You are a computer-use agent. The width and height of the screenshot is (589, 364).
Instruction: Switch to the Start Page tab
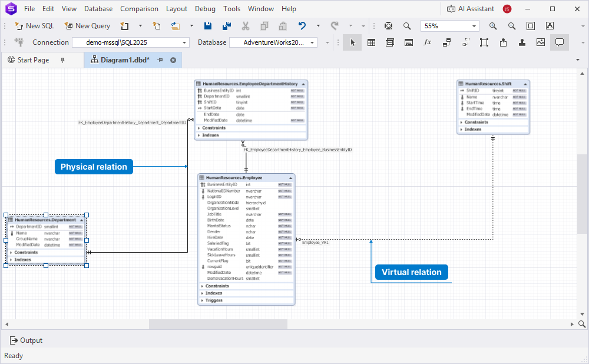pyautogui.click(x=33, y=60)
